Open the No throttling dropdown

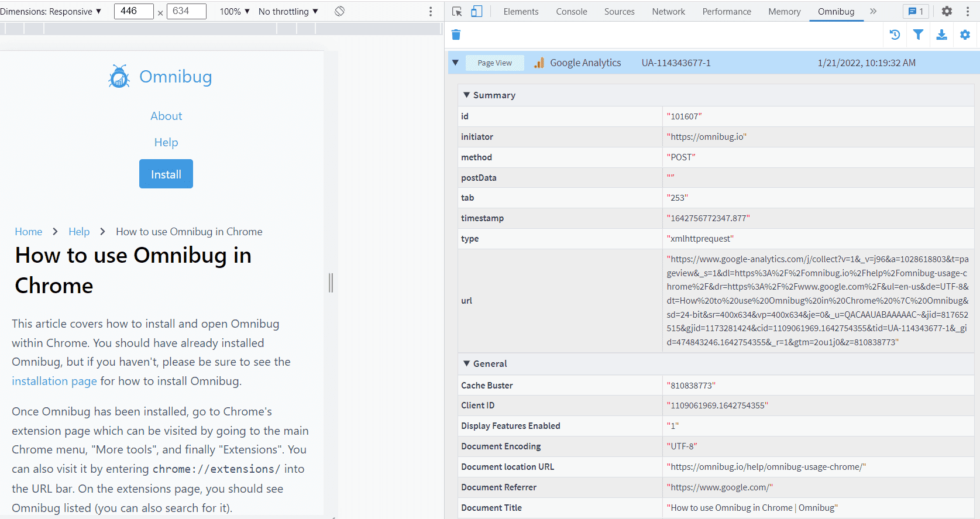[x=288, y=11]
